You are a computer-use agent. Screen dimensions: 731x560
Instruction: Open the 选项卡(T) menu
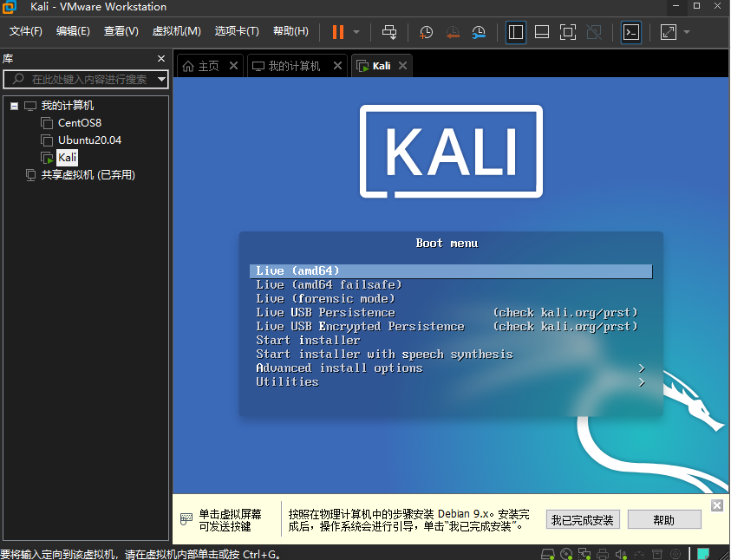(237, 31)
